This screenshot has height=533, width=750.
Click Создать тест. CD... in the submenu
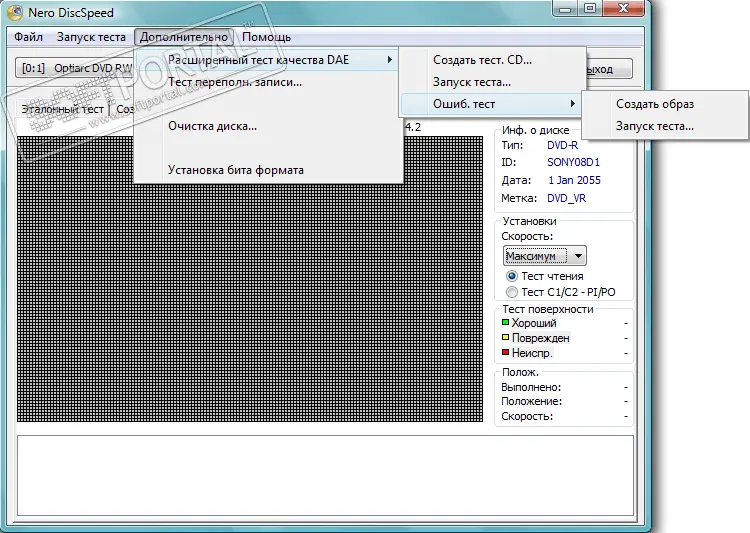coord(482,60)
